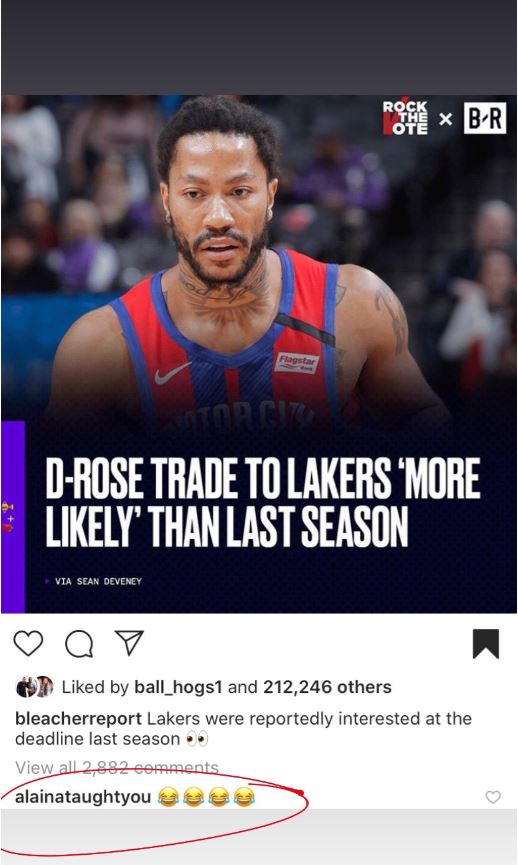This screenshot has width=518, height=865.
Task: Toggle the saved bookmark icon
Action: click(x=486, y=644)
